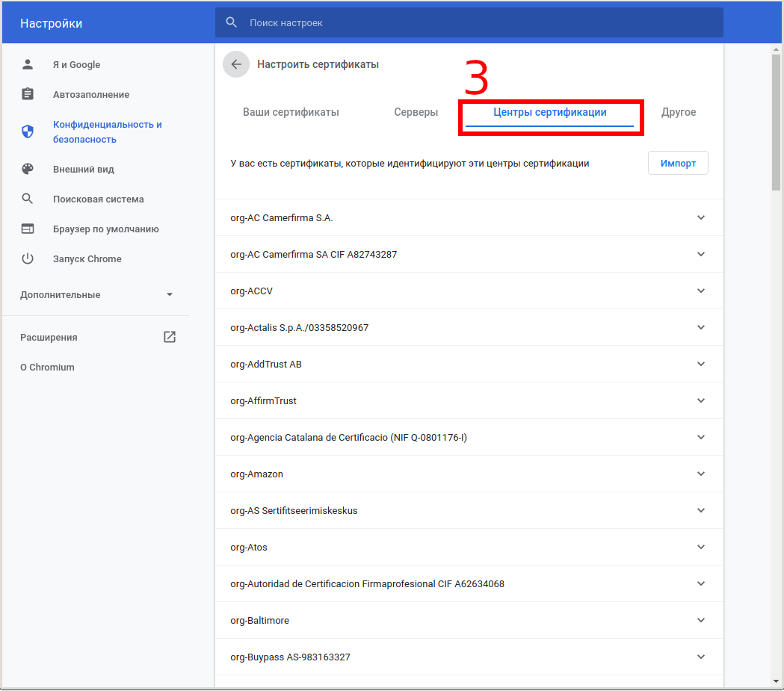
Task: Expand the org-Amazon certificate list
Action: click(x=700, y=474)
